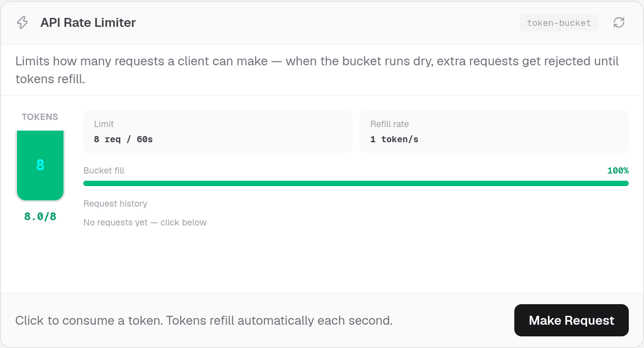
Task: Click the Bucket fill label
Action: 104,170
